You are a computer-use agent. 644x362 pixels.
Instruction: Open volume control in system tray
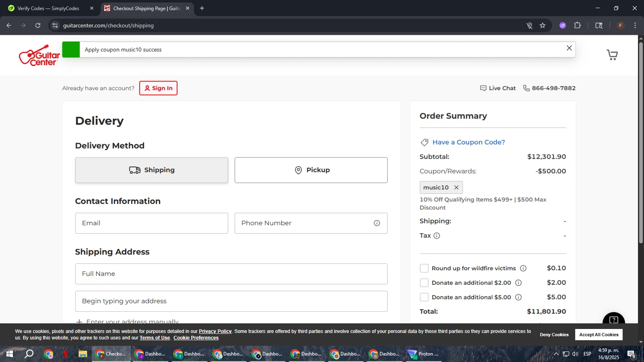click(x=575, y=354)
